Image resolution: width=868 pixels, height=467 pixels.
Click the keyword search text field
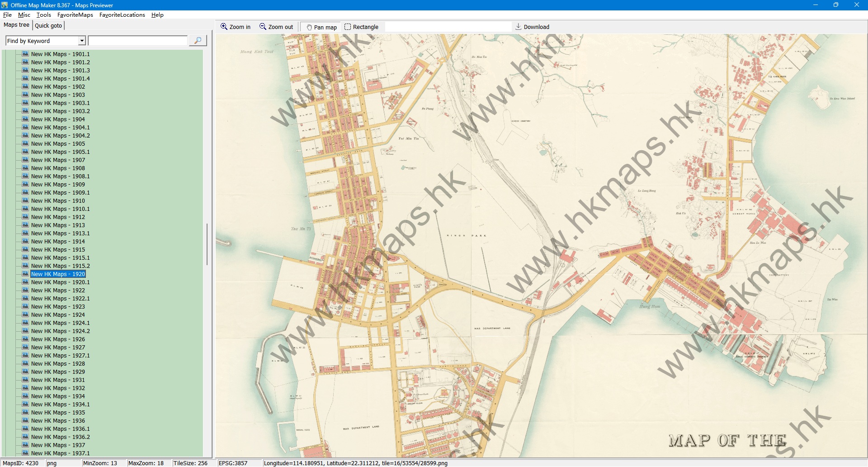(x=138, y=41)
